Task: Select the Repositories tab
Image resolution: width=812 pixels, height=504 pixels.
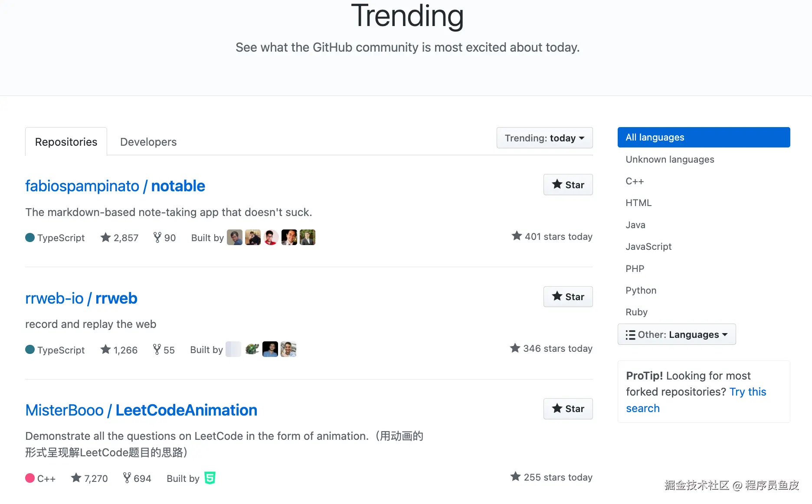Action: (x=66, y=142)
